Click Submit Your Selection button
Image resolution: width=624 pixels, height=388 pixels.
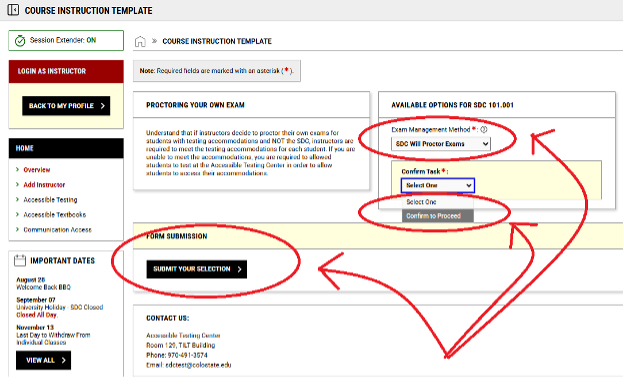[x=197, y=269]
